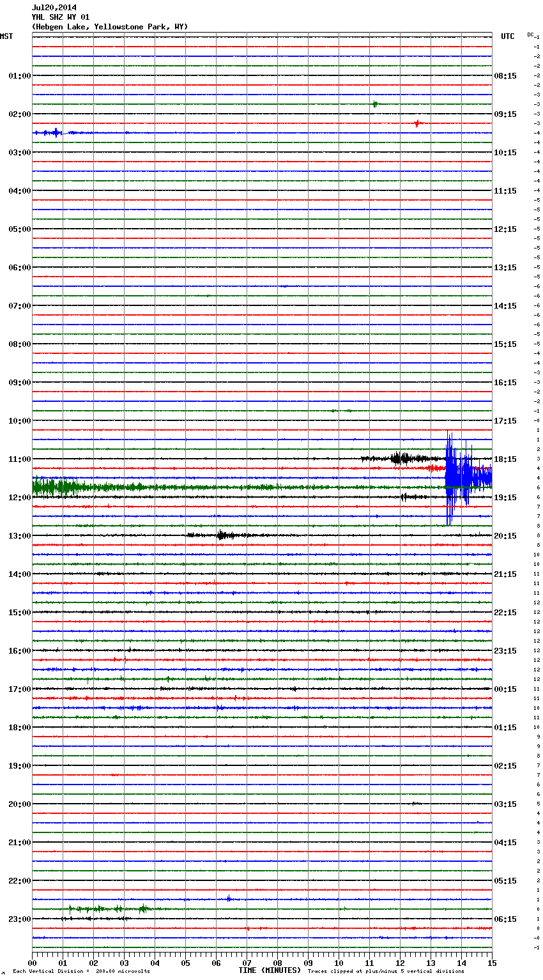Select the 07:00 MST time label
Viewport: 543px width, 980px height.
(x=20, y=306)
